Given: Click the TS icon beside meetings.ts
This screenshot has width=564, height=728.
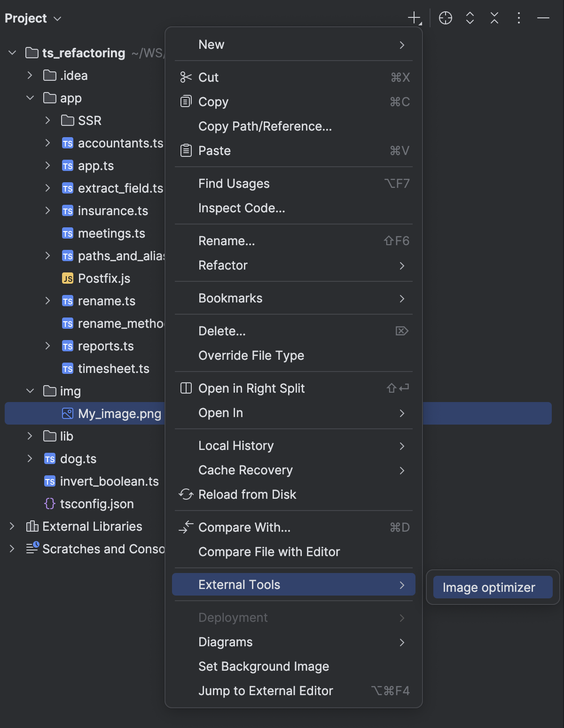Looking at the screenshot, I should point(67,233).
